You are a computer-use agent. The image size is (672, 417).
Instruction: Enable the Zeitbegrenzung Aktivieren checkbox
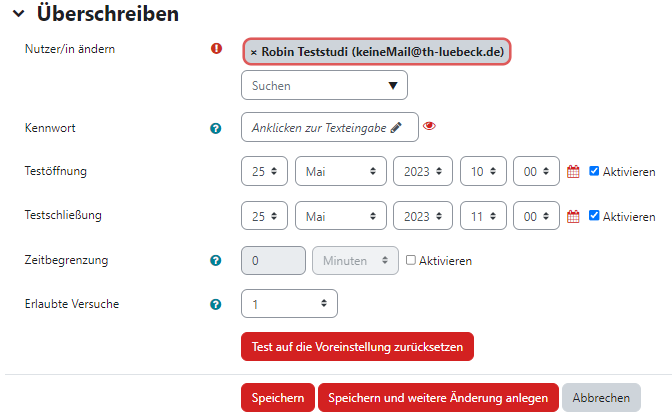(411, 260)
